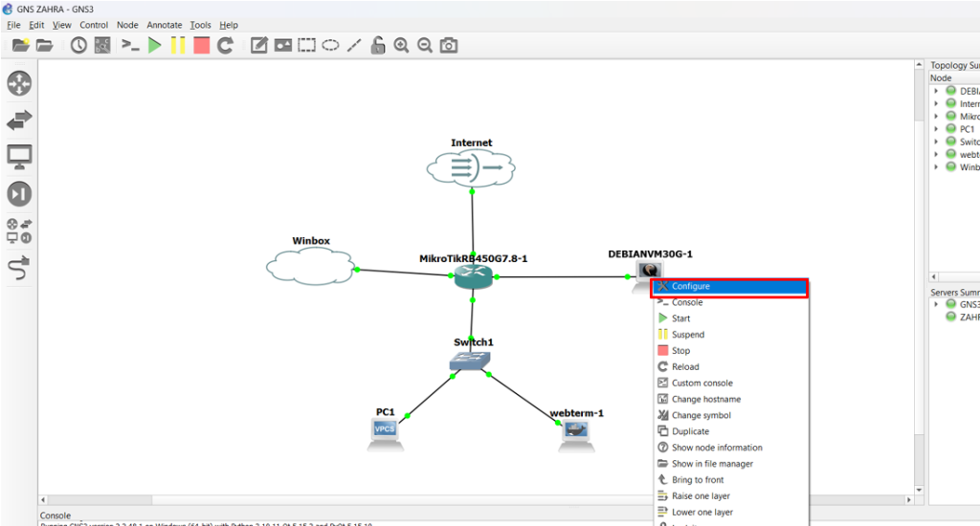Select Change hostname in context menu
The width and height of the screenshot is (980, 526).
point(705,399)
